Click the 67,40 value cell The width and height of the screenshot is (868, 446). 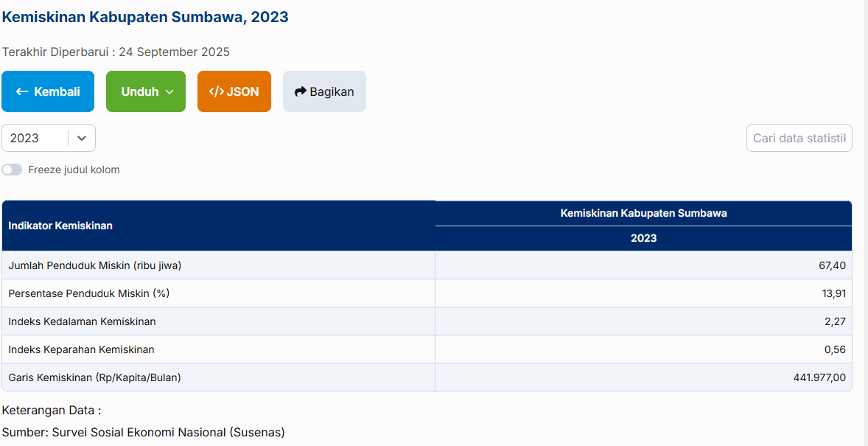[x=831, y=265]
